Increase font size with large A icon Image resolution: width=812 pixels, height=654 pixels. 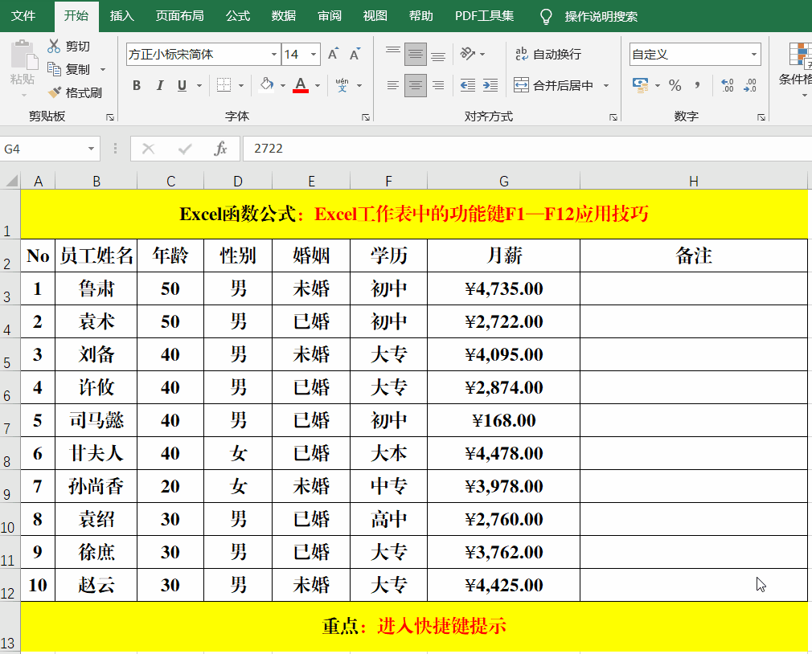(x=333, y=54)
